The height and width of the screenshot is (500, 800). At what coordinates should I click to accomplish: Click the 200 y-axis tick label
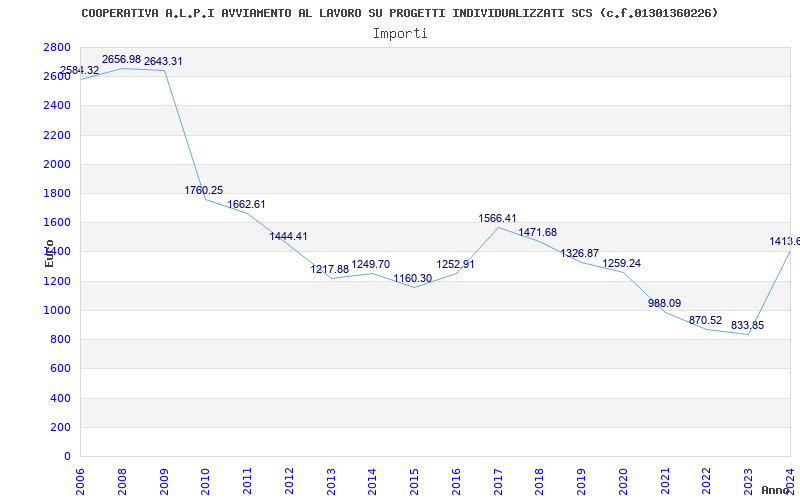point(61,427)
